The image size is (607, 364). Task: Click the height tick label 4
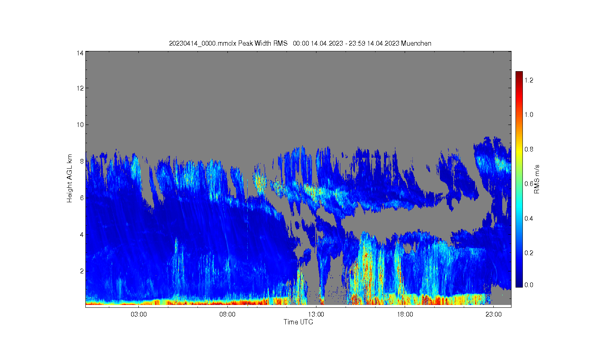tap(82, 234)
